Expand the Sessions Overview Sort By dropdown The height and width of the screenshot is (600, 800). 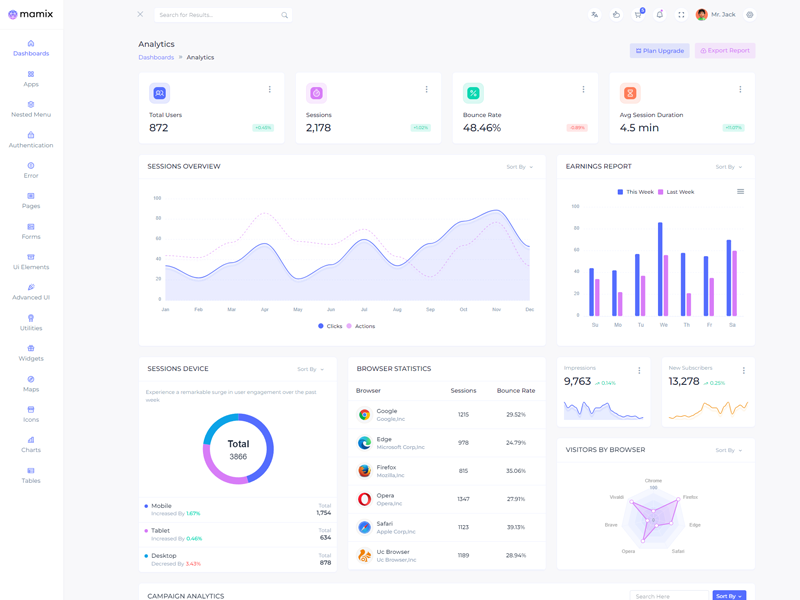[520, 167]
